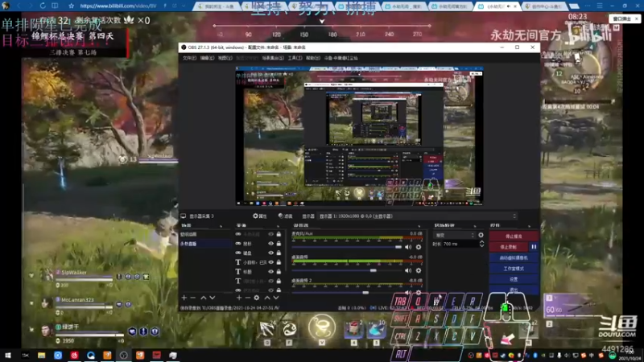Toggle visibility eye of 小目标 text source
The width and height of the screenshot is (644, 362).
[x=270, y=262]
